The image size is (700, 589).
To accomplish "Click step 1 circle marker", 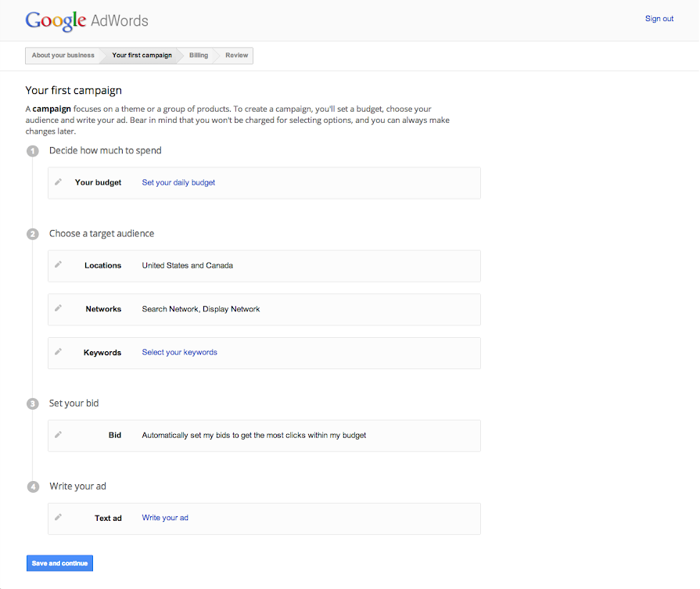I will [x=33, y=151].
